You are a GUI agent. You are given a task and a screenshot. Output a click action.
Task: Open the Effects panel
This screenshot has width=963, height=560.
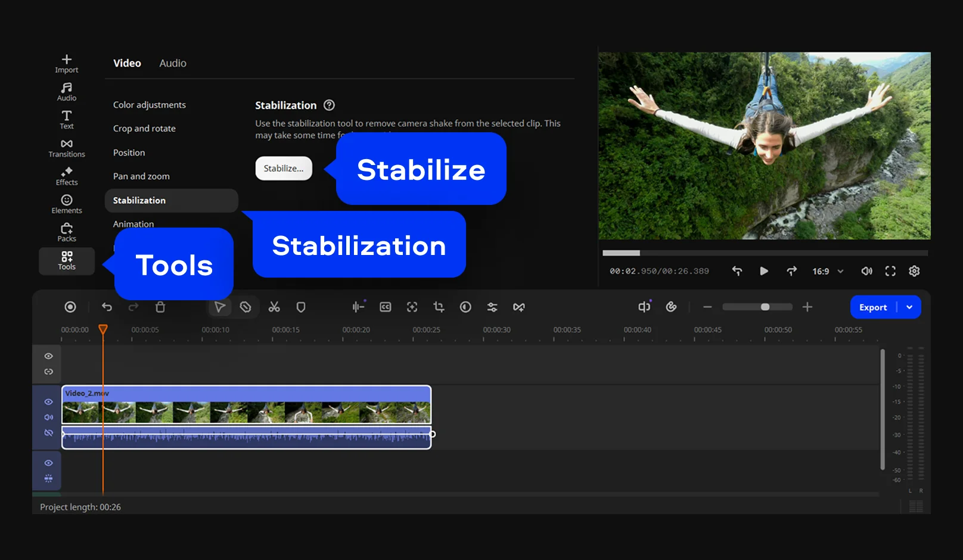tap(67, 176)
